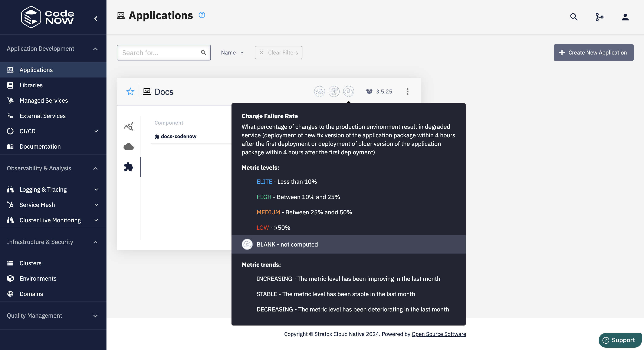Open the analytics chart tab icon
The width and height of the screenshot is (644, 350).
coord(128,126)
